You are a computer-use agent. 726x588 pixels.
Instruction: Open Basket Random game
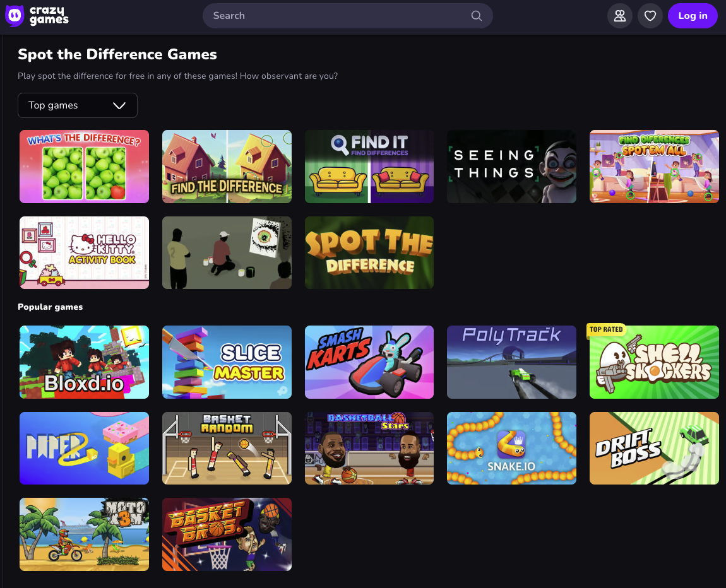click(x=227, y=449)
